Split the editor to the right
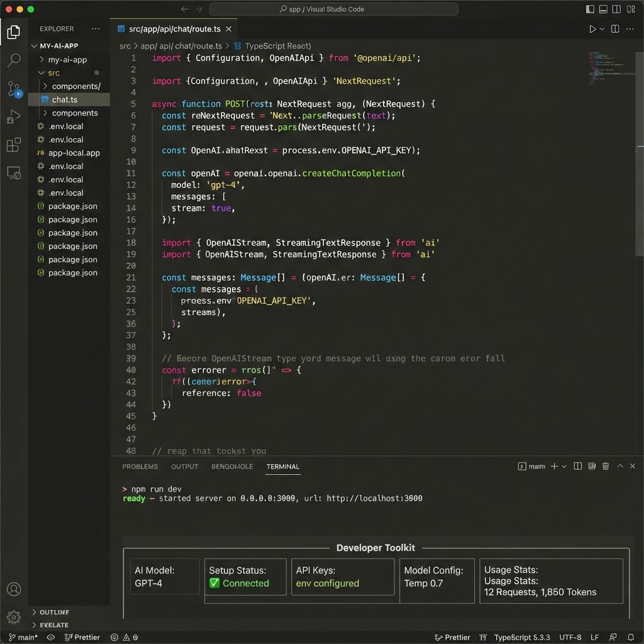 615,29
